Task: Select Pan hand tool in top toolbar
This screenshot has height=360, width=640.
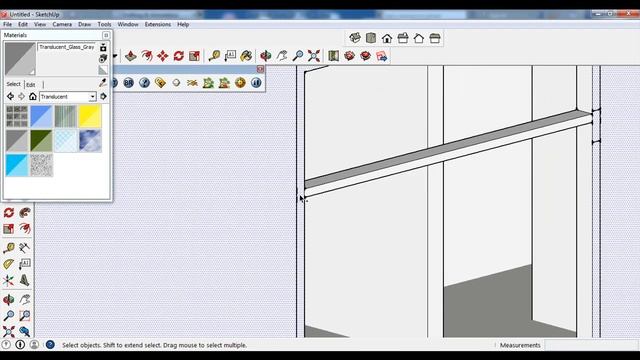Action: tap(282, 56)
